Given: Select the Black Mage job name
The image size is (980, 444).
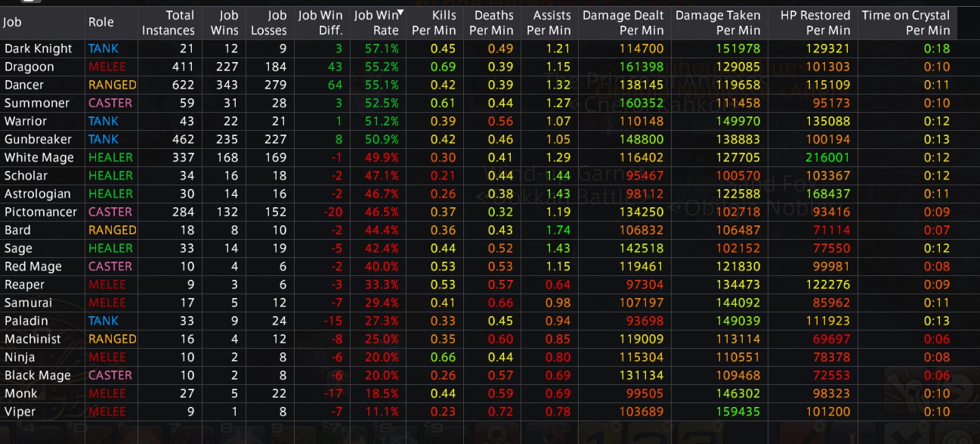Looking at the screenshot, I should [38, 375].
